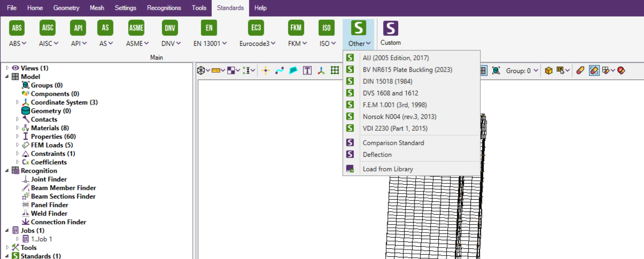
Task: Click the fit-to-geometry cylinder icon
Action: point(496,71)
